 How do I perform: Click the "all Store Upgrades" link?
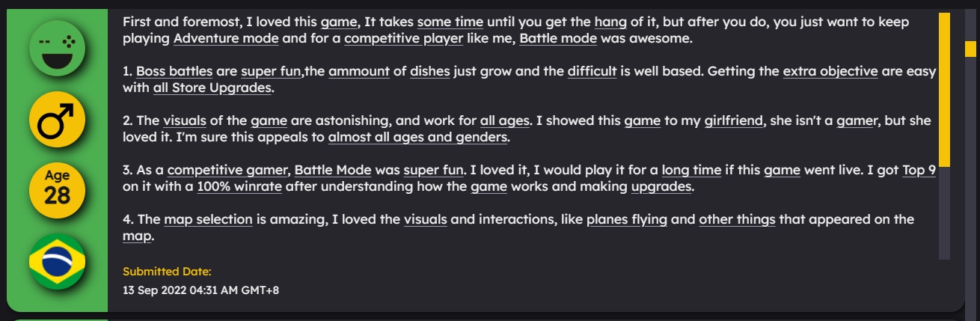pyautogui.click(x=212, y=88)
